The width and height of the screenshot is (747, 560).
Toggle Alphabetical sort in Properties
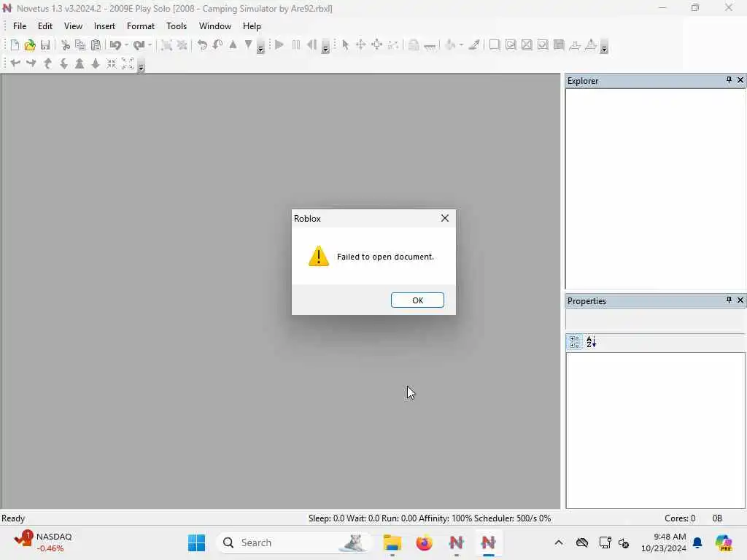591,342
